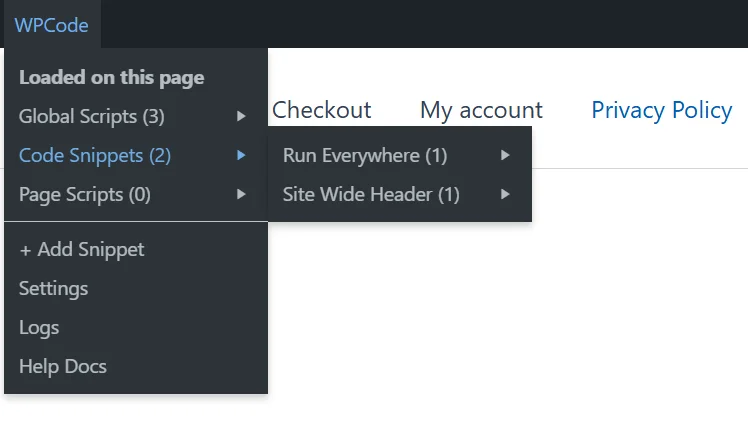Open the Privacy Policy page
The width and height of the screenshot is (748, 430).
point(662,110)
